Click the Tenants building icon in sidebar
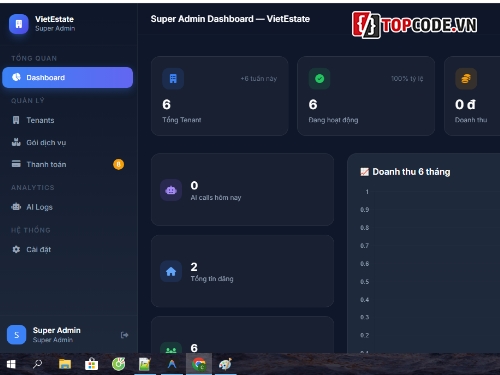 (x=16, y=120)
